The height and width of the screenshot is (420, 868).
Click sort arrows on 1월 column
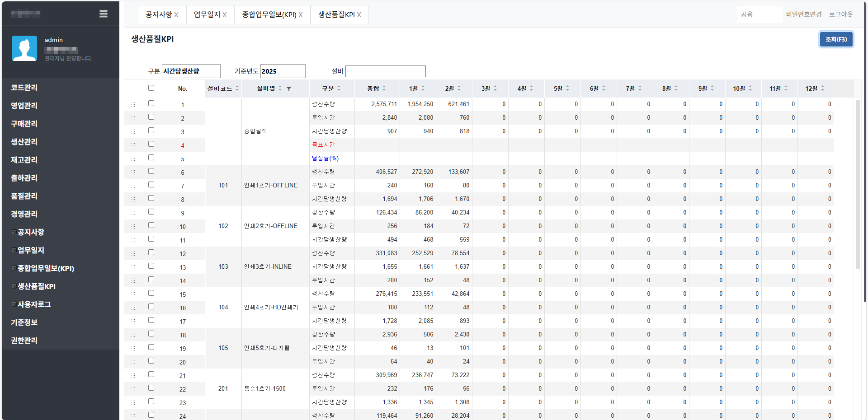(423, 89)
